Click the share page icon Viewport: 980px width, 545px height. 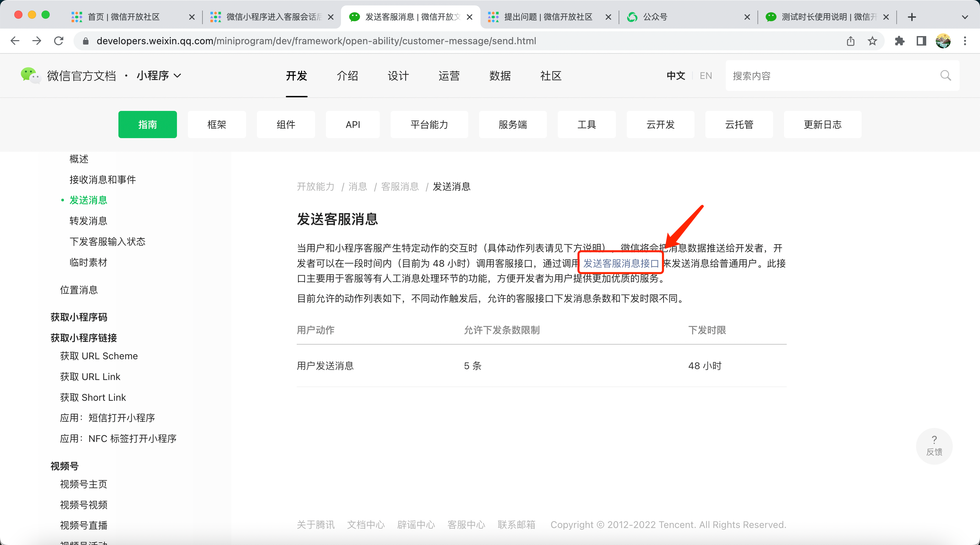coord(851,41)
